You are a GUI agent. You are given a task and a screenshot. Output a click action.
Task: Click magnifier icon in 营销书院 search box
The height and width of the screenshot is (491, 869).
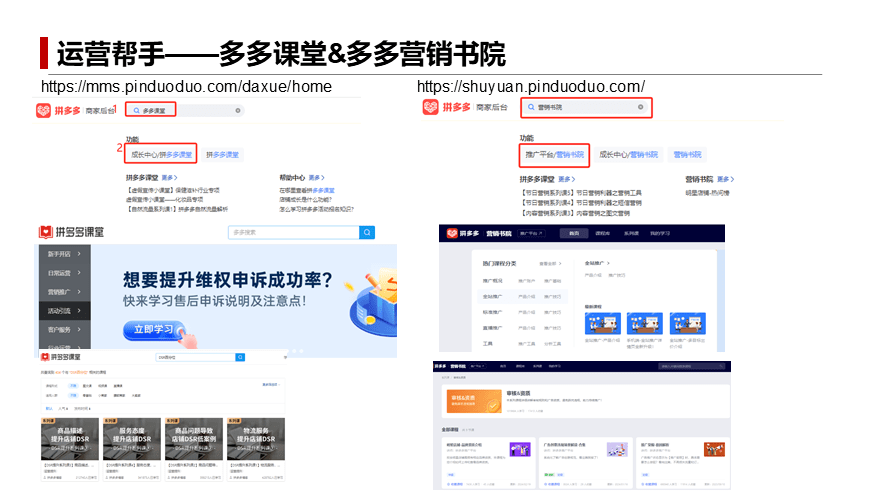531,107
